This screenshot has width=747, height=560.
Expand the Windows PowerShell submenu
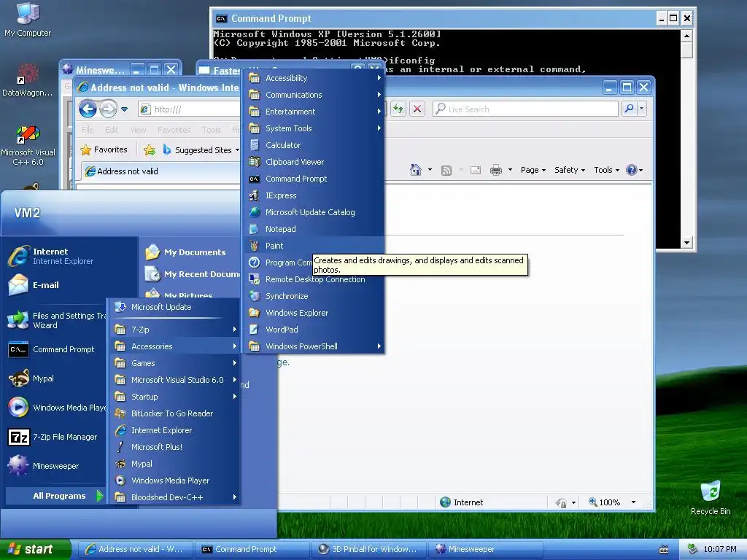[x=314, y=346]
